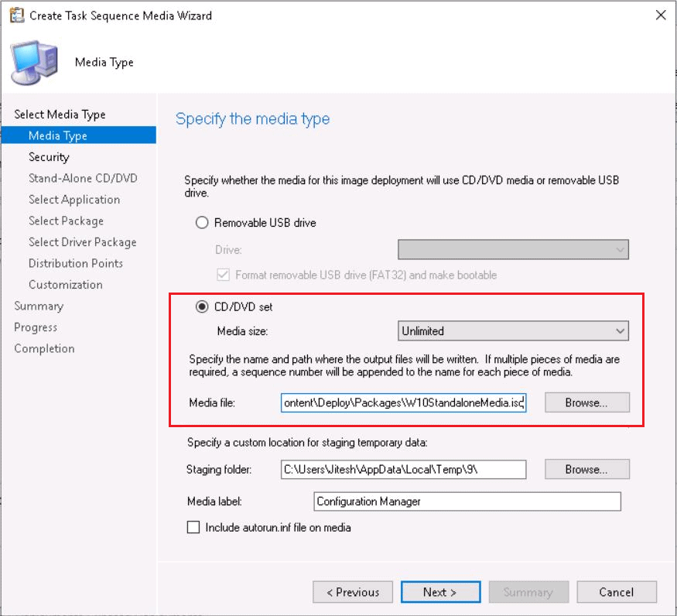Select the Removable USB drive option
This screenshot has width=677, height=616.
[203, 223]
